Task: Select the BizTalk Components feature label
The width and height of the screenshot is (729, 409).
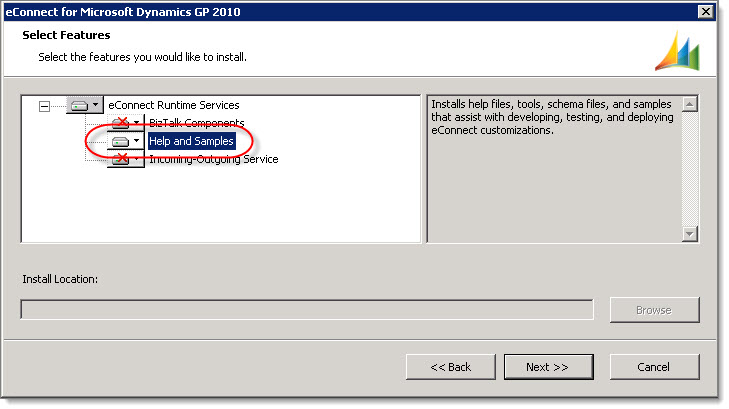Action: [196, 123]
